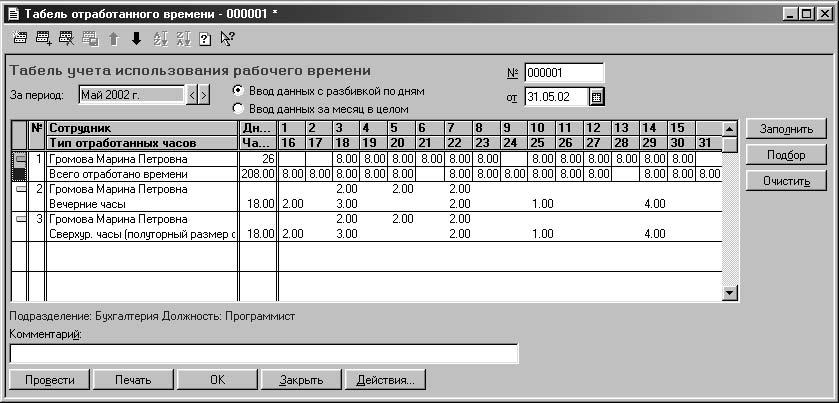839x403 pixels.
Task: Click the 'Май 2002 г.' period field
Action: [x=132, y=95]
